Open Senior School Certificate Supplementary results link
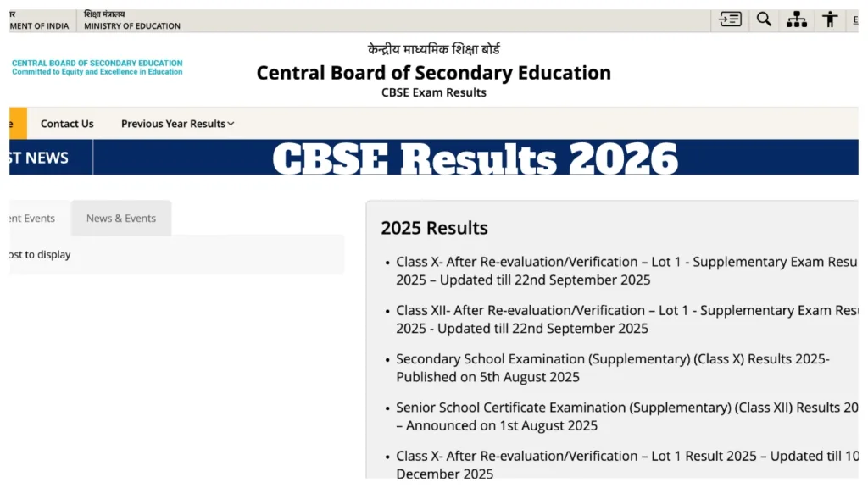Image resolution: width=868 pixels, height=488 pixels. pos(626,416)
